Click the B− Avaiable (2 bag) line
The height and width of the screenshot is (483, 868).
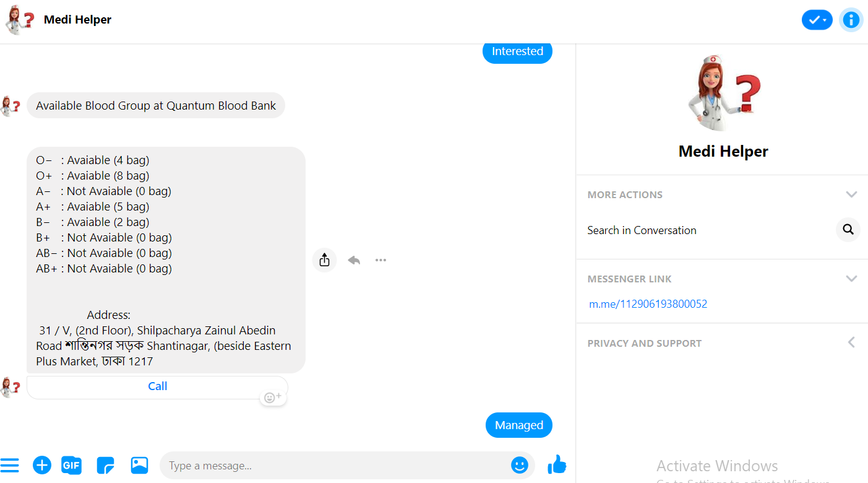92,222
